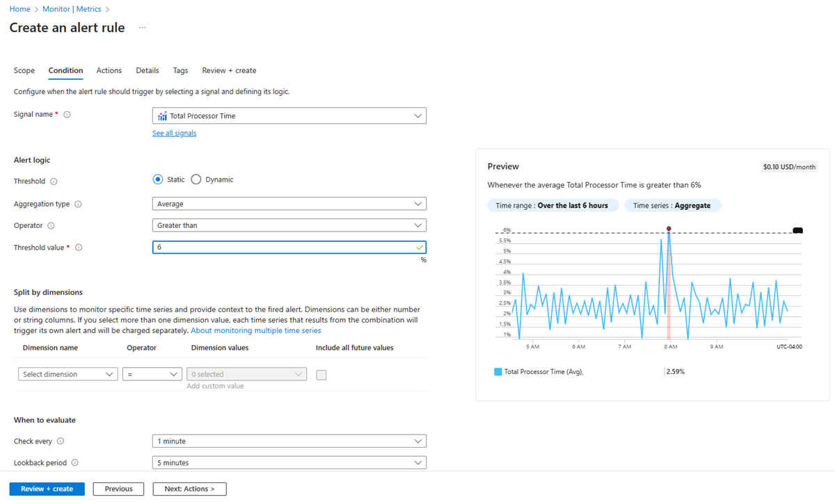Image resolution: width=835 pixels, height=504 pixels.
Task: Click the info icon next to Threshold value
Action: click(x=79, y=247)
